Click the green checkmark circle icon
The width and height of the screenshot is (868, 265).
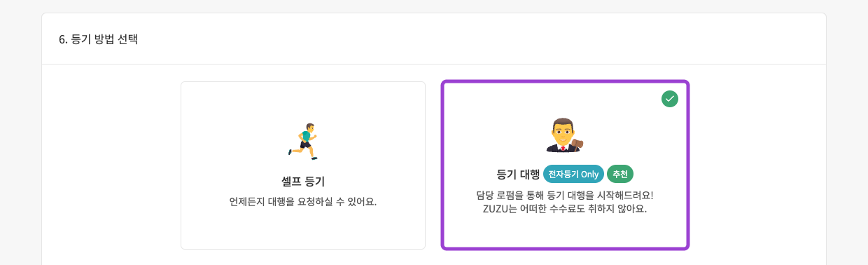pyautogui.click(x=670, y=99)
